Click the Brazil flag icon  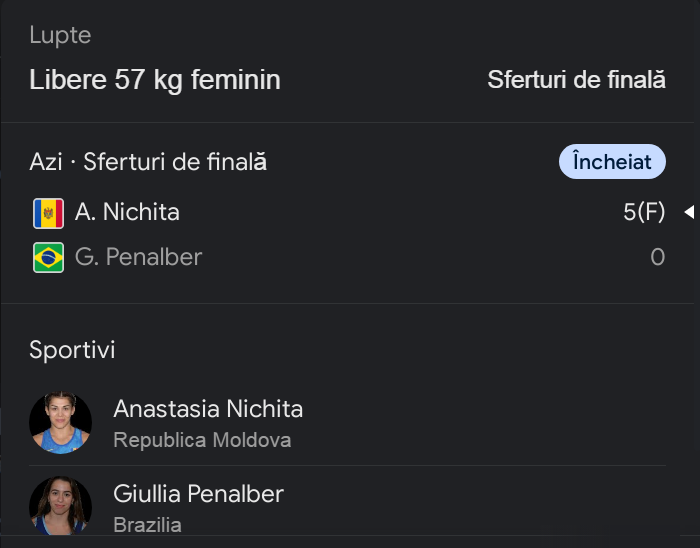48,257
